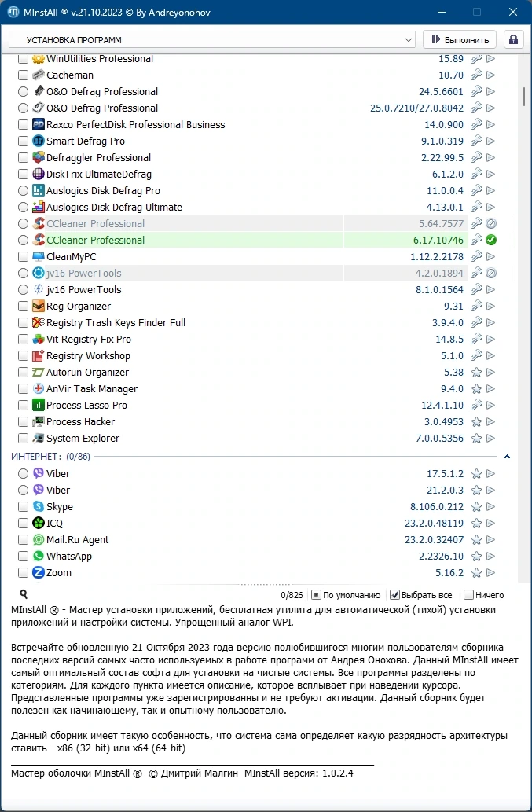Click the star icon for Skype
Screen dimensions: 532x812
coord(476,507)
